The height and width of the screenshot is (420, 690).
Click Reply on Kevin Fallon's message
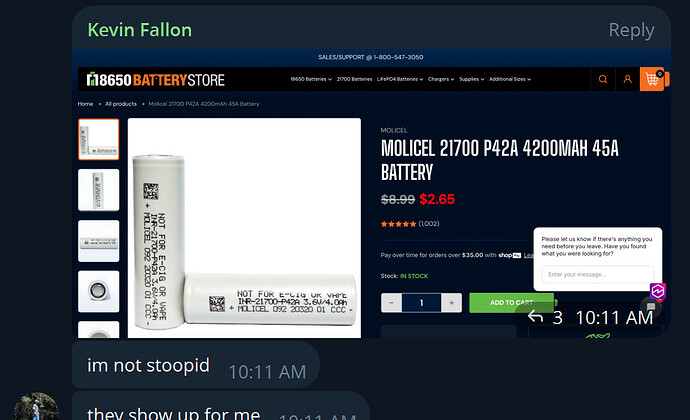coord(631,30)
